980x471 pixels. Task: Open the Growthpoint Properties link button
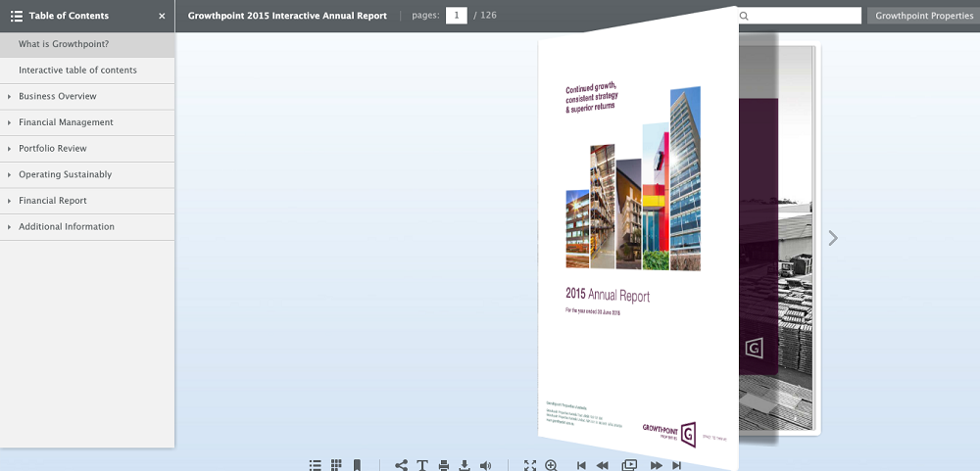[x=924, y=16]
